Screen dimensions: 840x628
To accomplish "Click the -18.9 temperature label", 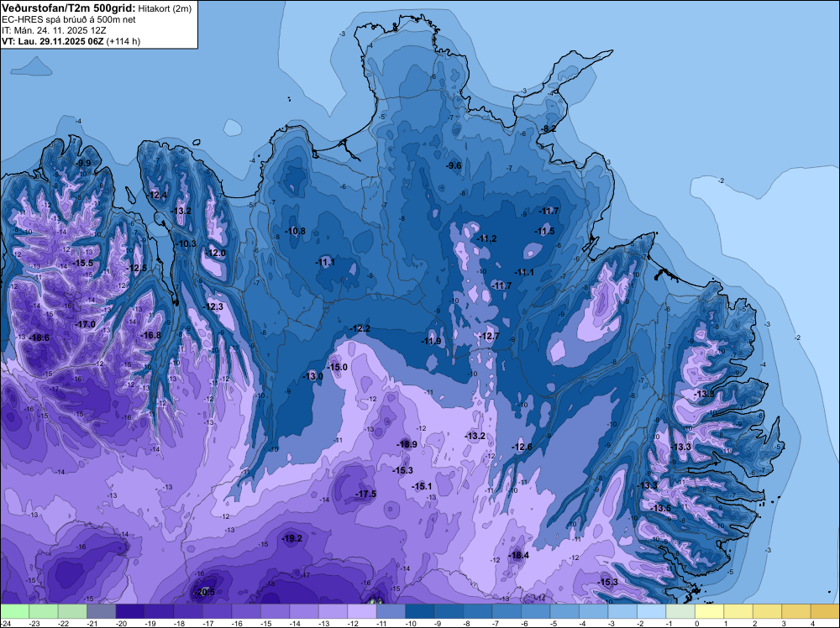I will click(407, 444).
